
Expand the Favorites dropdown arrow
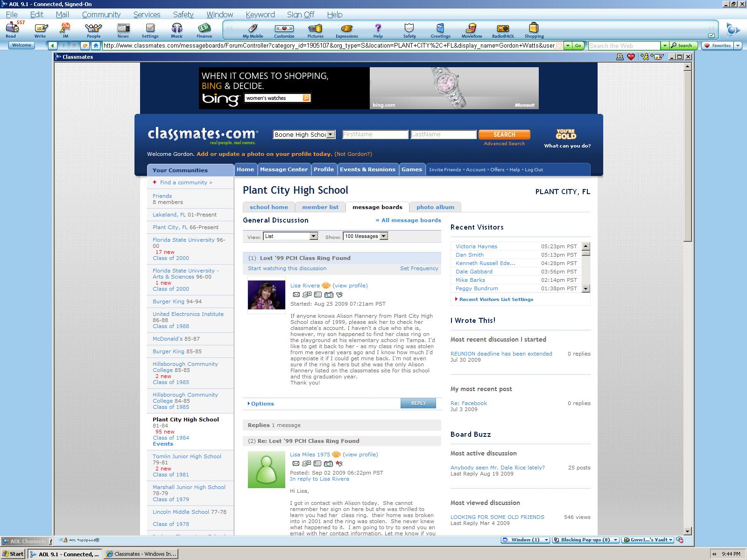point(738,46)
